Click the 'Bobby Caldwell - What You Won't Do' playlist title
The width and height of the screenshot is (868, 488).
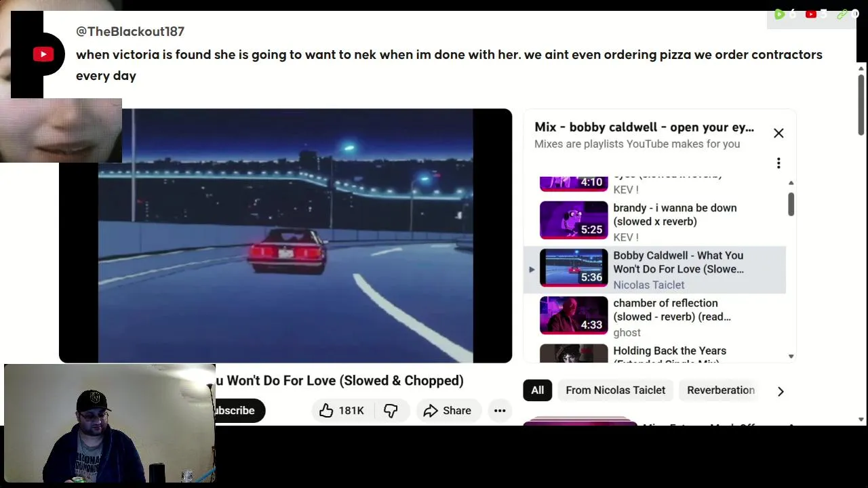pos(678,262)
